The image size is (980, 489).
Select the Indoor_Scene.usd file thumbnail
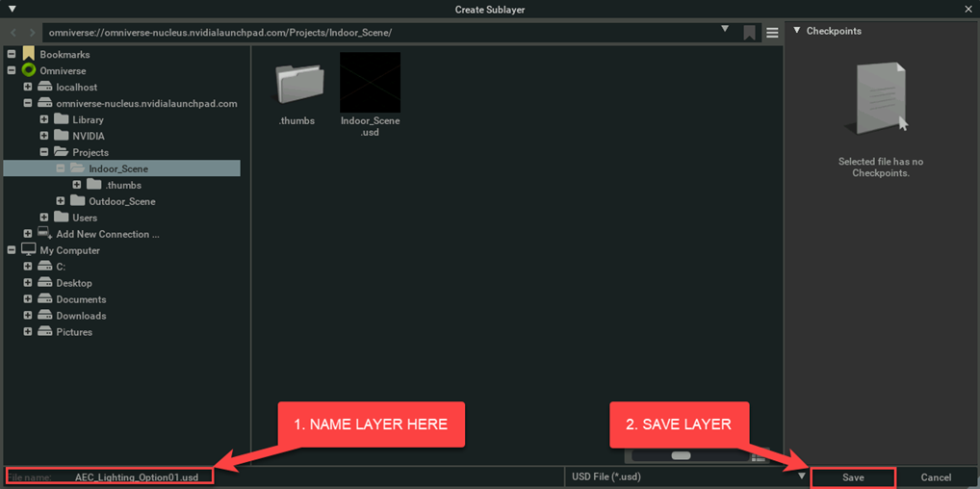click(x=370, y=83)
